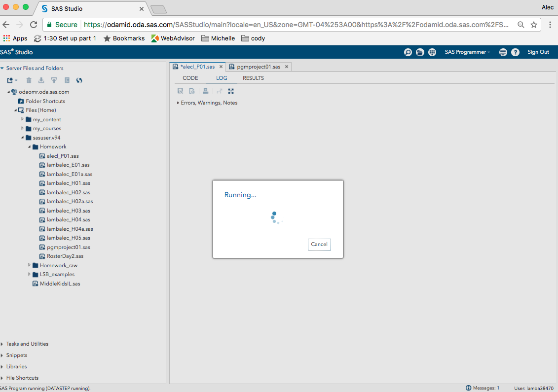Select the Delete (trash) icon in the sidebar
Viewport: 558px width, 392px height.
point(29,80)
